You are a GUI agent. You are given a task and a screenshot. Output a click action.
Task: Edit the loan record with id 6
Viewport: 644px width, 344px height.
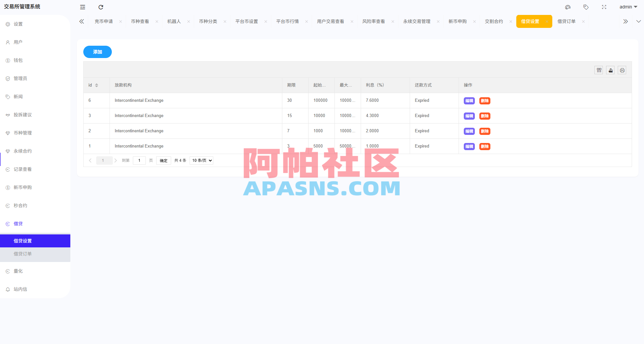(x=469, y=101)
